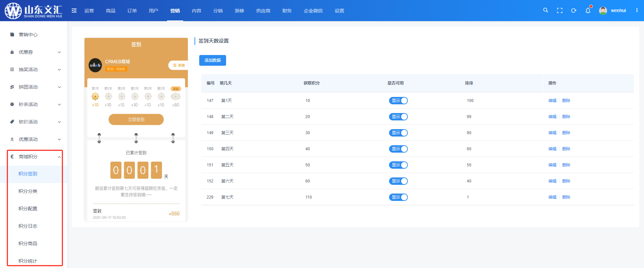Open notifications bell icon
Viewport: 644px width, 268px height.
(x=588, y=10)
